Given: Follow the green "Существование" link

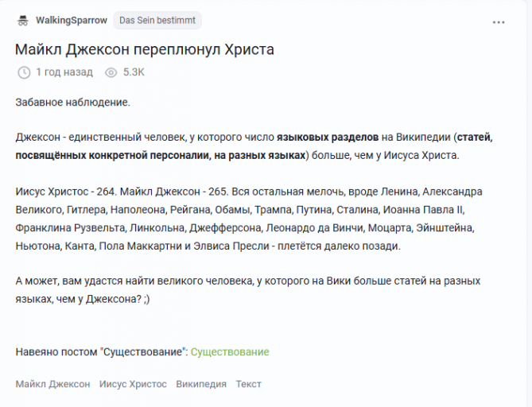Looking at the screenshot, I should (230, 352).
